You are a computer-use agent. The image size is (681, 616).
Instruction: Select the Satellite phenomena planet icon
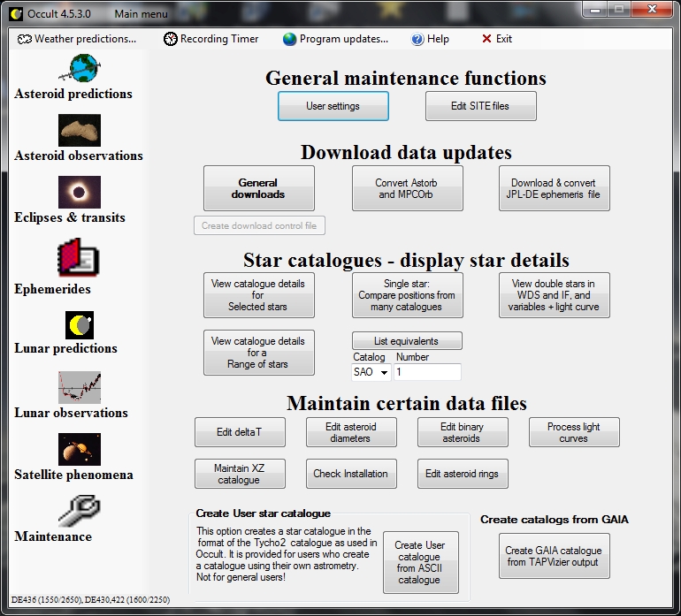(x=80, y=449)
